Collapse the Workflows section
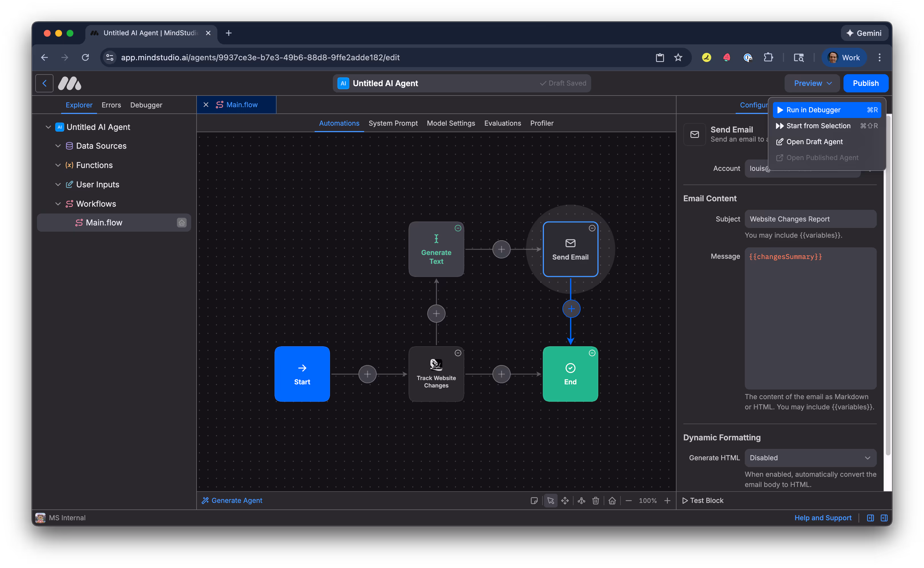 click(x=58, y=204)
